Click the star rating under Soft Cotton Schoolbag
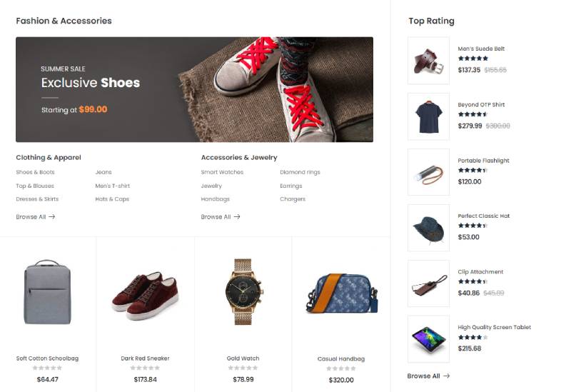Image resolution: width=571 pixels, height=392 pixels. click(x=47, y=368)
